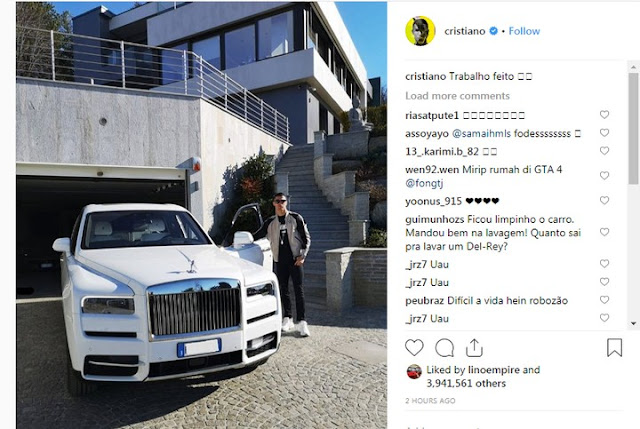
Task: Like the assoyayo comment heart
Action: tap(604, 133)
